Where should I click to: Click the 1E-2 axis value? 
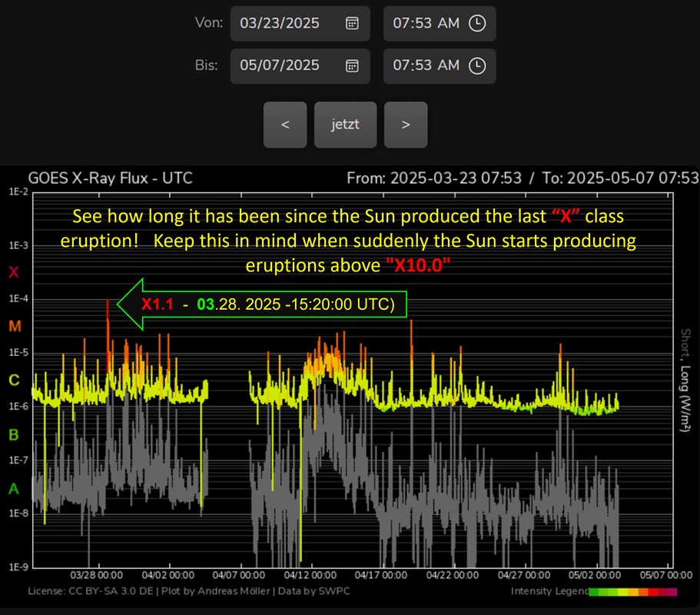click(x=18, y=192)
